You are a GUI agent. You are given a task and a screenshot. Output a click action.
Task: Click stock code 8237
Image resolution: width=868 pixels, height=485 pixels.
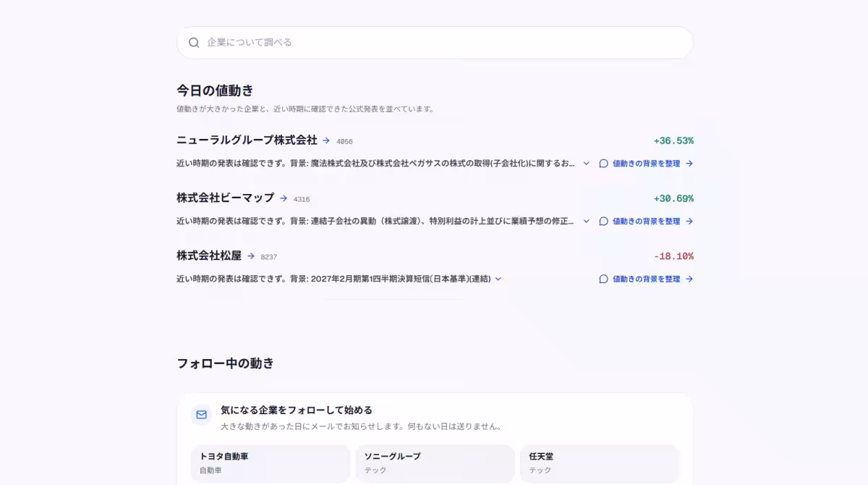click(269, 257)
